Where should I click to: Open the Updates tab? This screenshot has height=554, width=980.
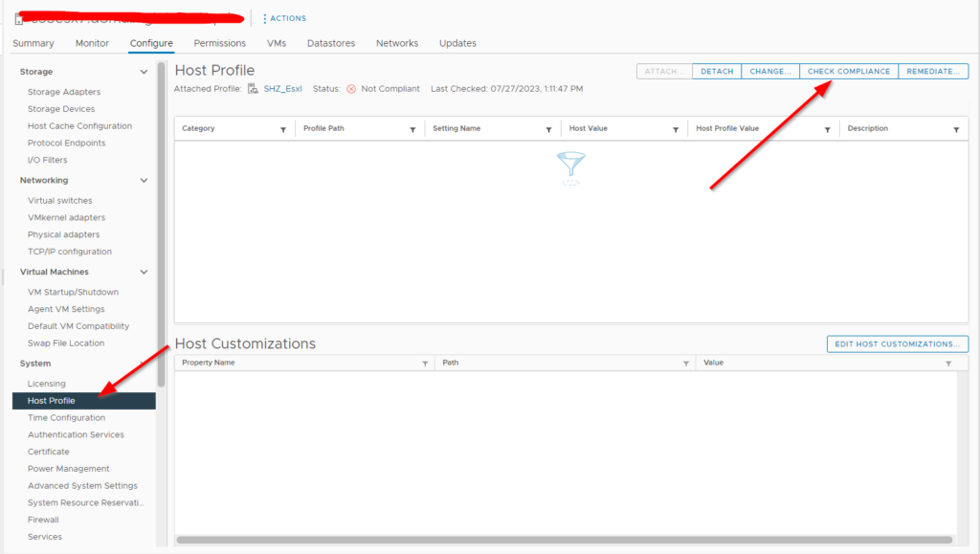pyautogui.click(x=457, y=43)
